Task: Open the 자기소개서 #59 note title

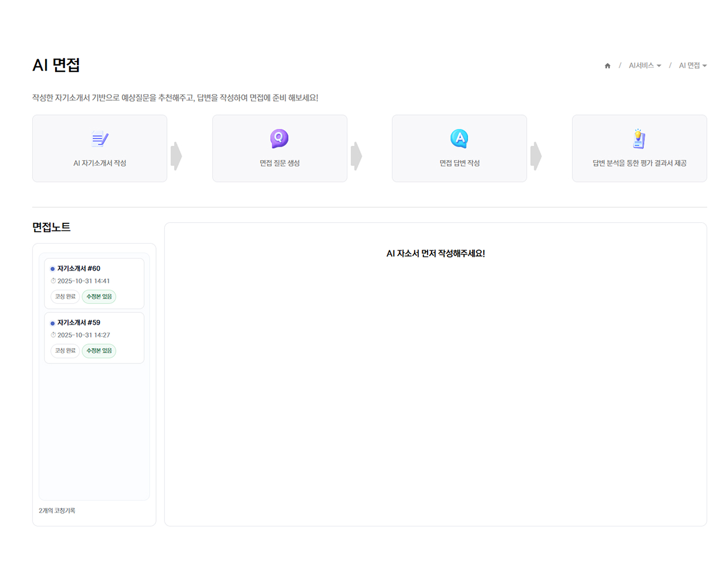Action: pos(79,322)
